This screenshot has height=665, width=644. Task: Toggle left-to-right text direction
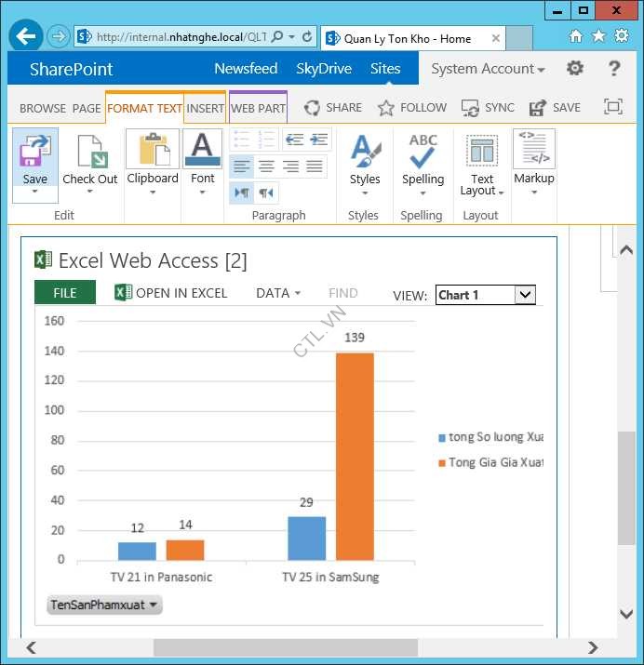pos(242,193)
